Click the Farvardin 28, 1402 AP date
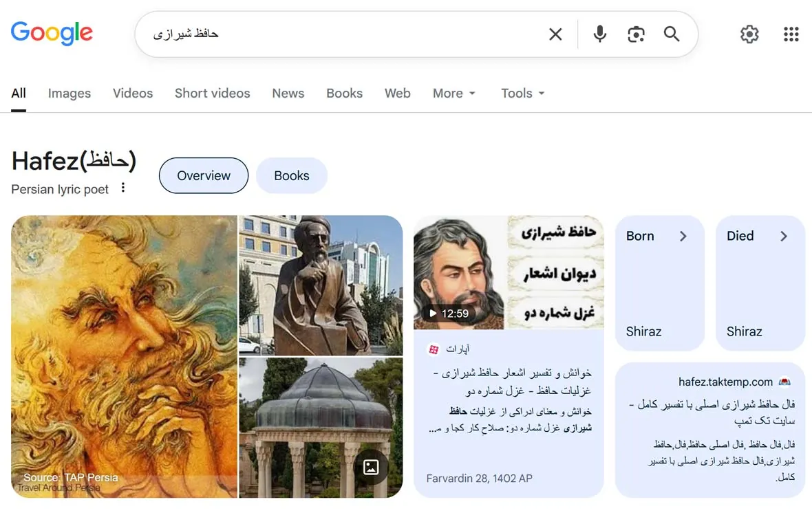Image resolution: width=812 pixels, height=515 pixels. tap(479, 479)
